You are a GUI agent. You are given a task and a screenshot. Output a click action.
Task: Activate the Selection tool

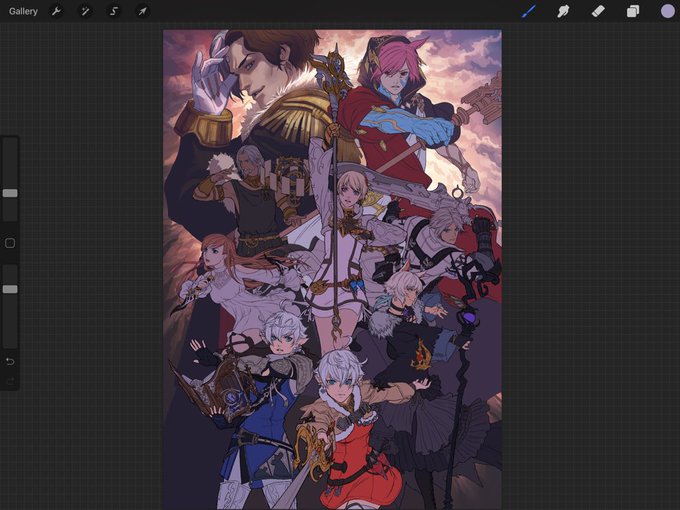(114, 11)
